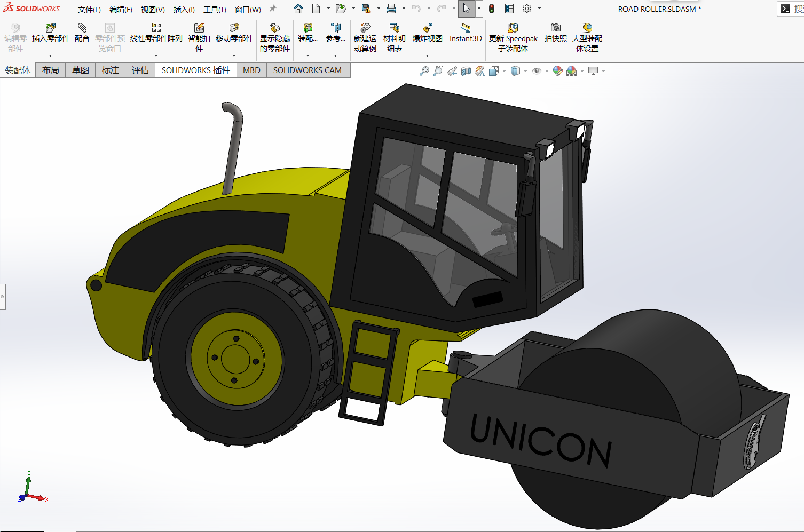This screenshot has height=532, width=804.
Task: Switch to the 装配体 tab
Action: click(18, 70)
